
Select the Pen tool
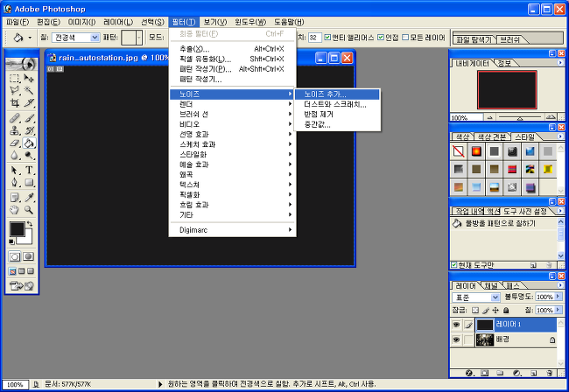(15, 182)
